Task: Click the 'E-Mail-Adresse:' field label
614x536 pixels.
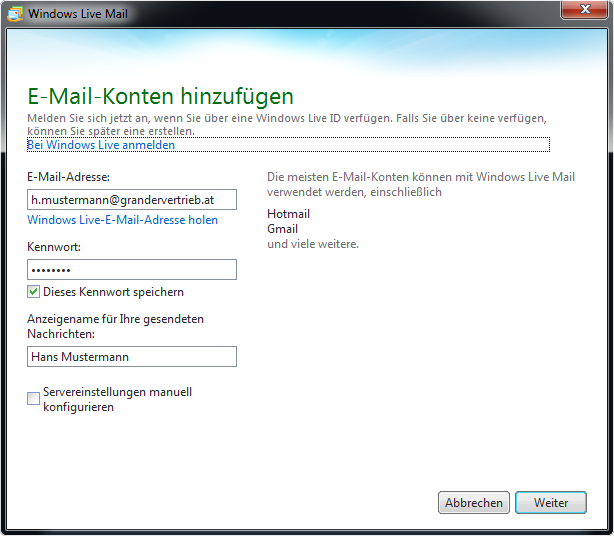Action: click(x=71, y=177)
